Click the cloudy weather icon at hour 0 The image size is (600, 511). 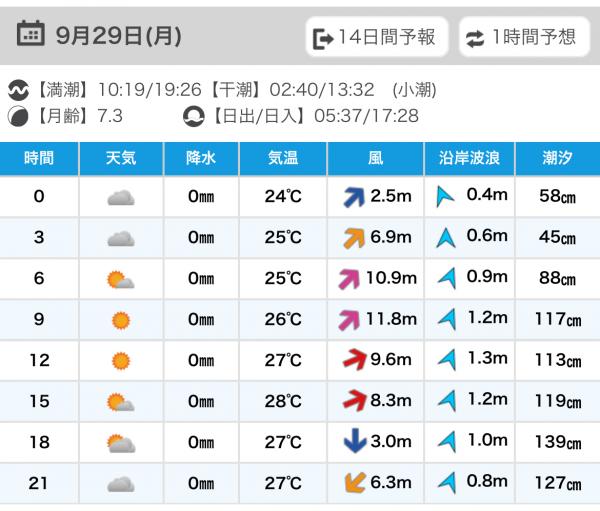pos(120,197)
